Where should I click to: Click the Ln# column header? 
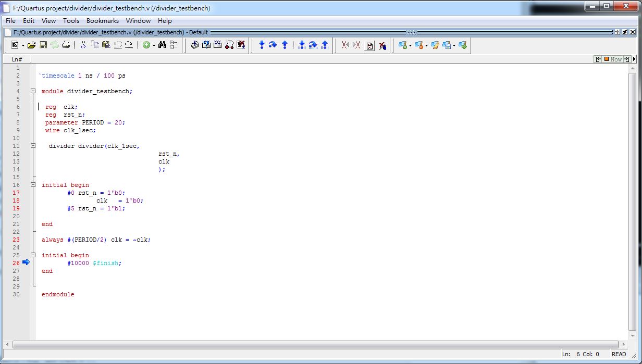point(17,59)
